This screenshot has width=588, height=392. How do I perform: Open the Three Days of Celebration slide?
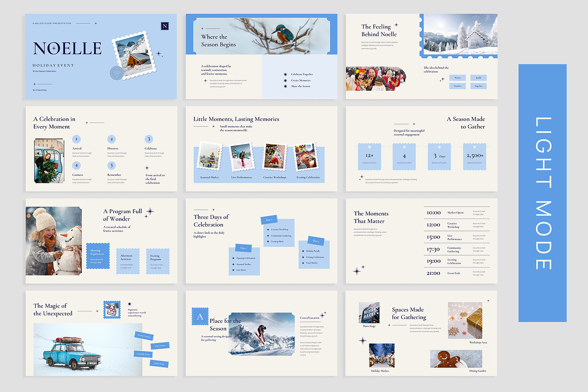(x=261, y=241)
